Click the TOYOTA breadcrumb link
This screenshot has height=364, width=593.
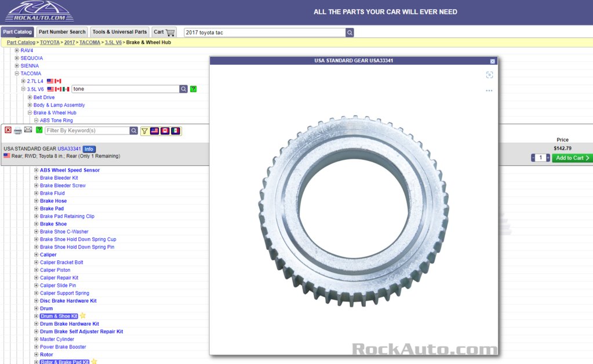tap(50, 42)
